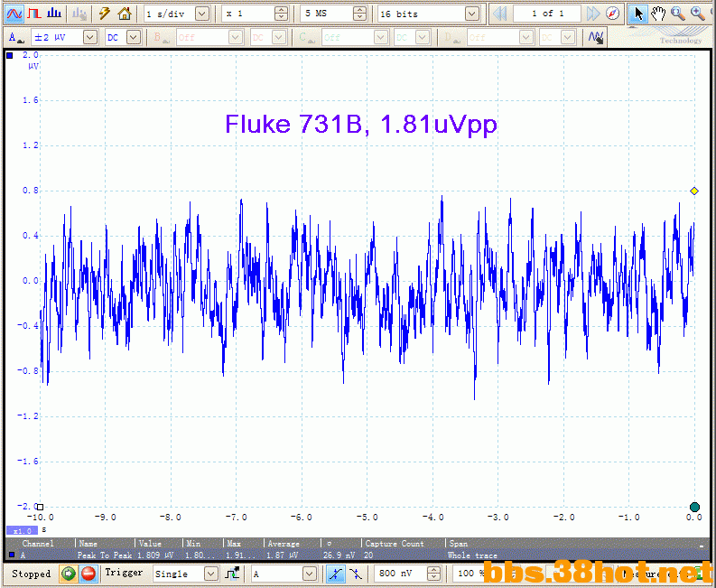Select falling edge trigger
716x588 pixels.
point(355,574)
